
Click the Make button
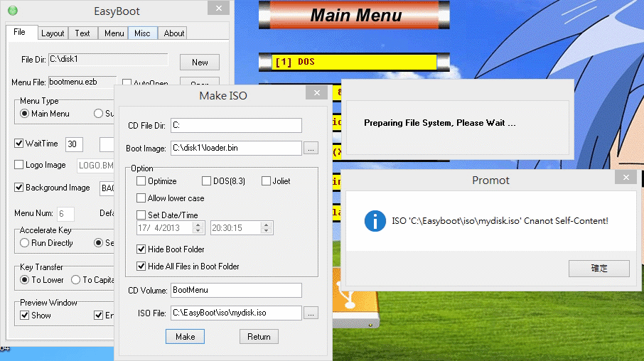(186, 337)
